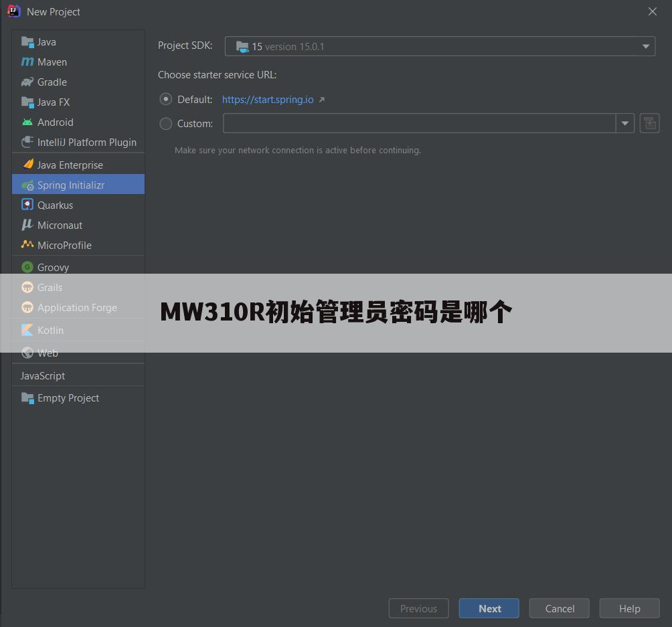This screenshot has height=627, width=672.
Task: Click the Gradle label text
Action: point(52,82)
